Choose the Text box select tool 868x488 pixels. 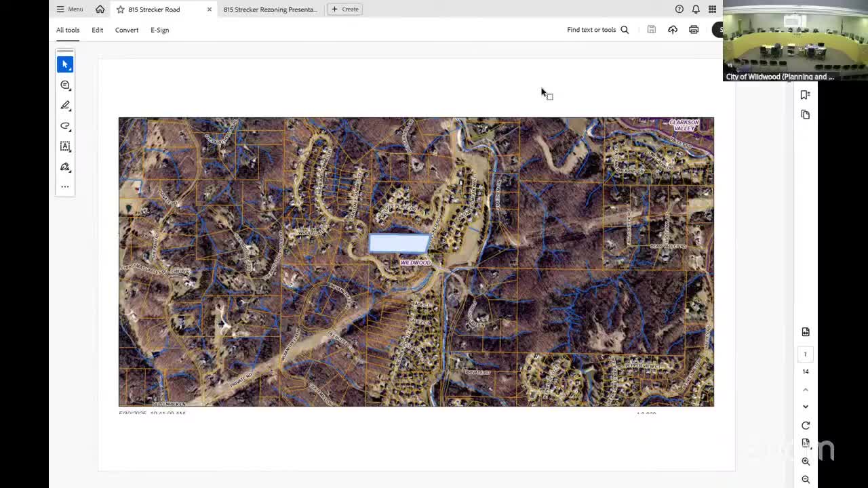65,146
